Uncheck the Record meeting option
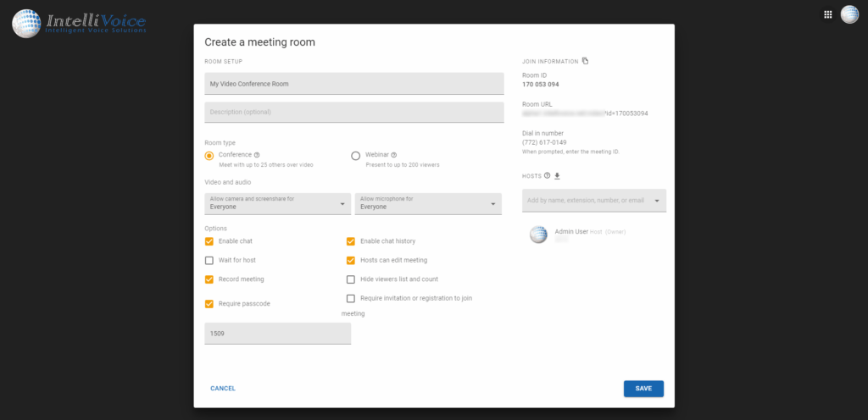The height and width of the screenshot is (420, 868). pyautogui.click(x=209, y=279)
